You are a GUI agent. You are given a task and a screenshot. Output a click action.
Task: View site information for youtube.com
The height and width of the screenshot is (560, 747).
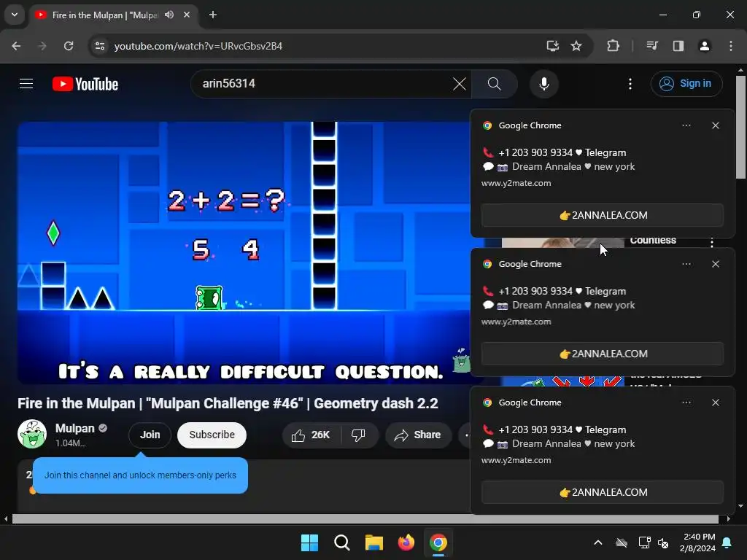tap(100, 46)
